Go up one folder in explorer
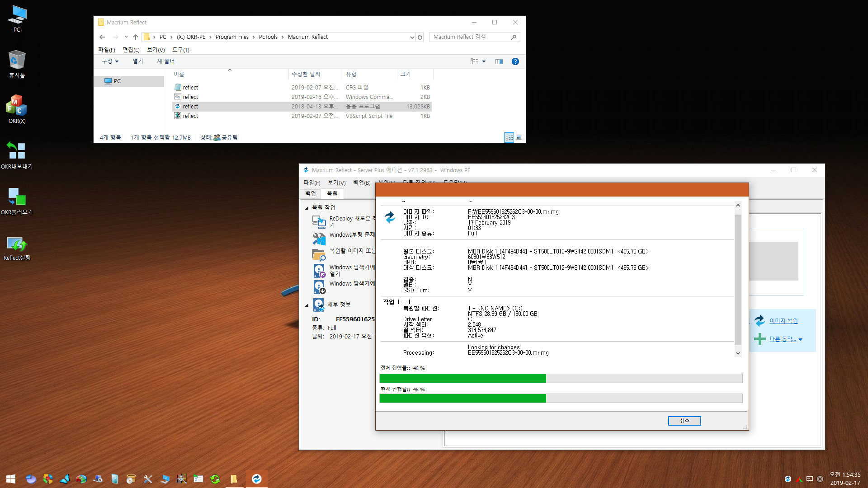Screen dimensions: 868x488 click(136, 37)
